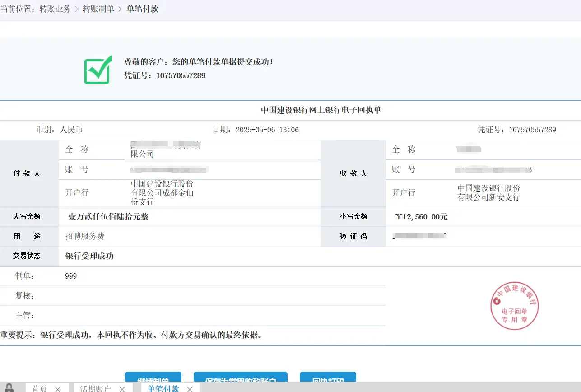Click 单笔付款 in the breadcrumb
This screenshot has height=392, width=581.
tap(142, 9)
